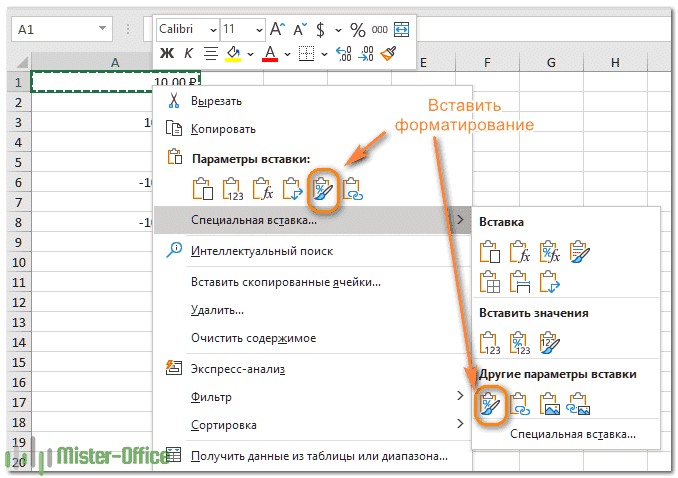This screenshot has width=678, height=478.
Task: Open the font size 11 dropdown
Action: point(259,29)
